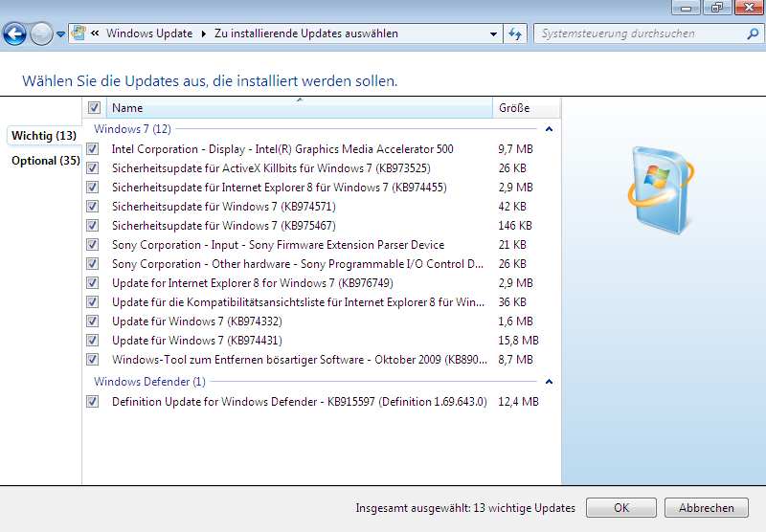Screen dimensions: 766x532
Task: Uncheck Kompatibilitätsansichtsliste update checkbox
Action: (x=92, y=302)
